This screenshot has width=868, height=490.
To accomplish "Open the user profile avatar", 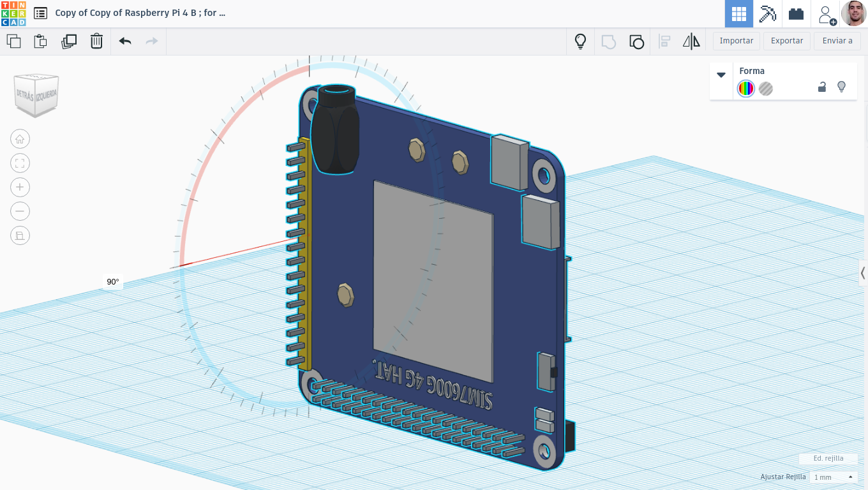I will [854, 13].
